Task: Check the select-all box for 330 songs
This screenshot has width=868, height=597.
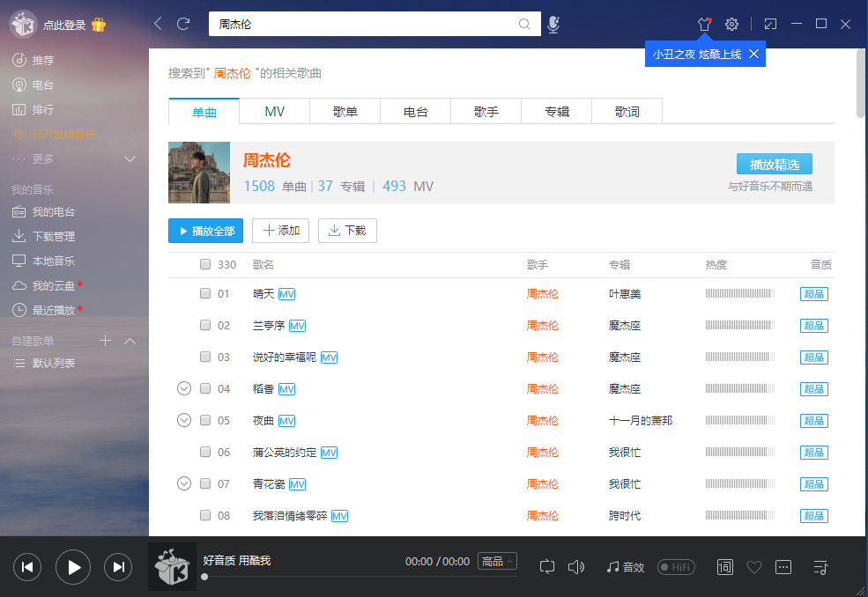Action: pyautogui.click(x=205, y=264)
